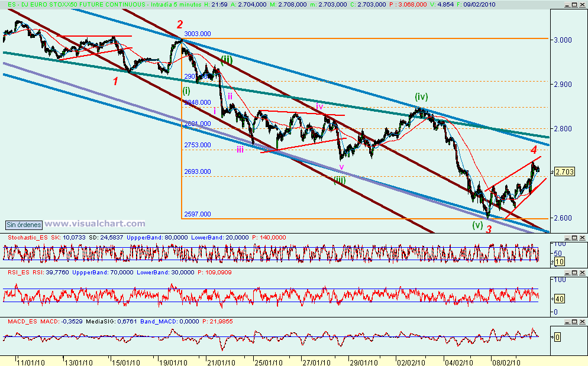The width and height of the screenshot is (588, 366).
Task: Click the current price tag showing 2.703
Action: tap(563, 171)
